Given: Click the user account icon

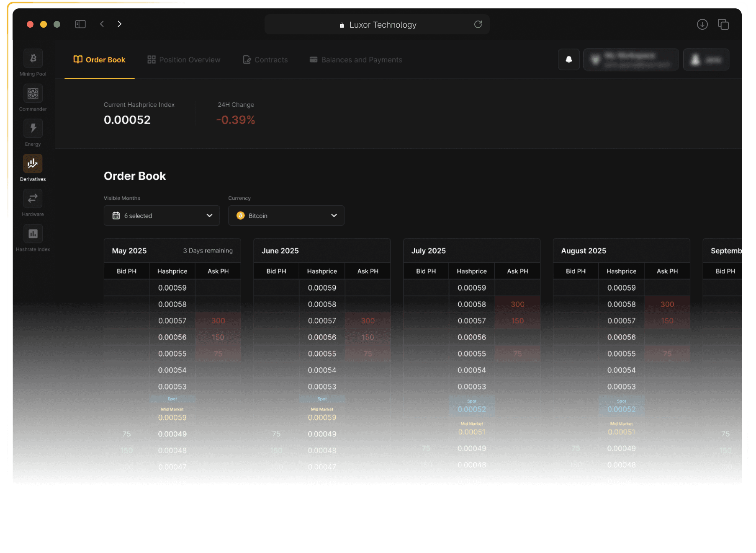Looking at the screenshot, I should 695,59.
